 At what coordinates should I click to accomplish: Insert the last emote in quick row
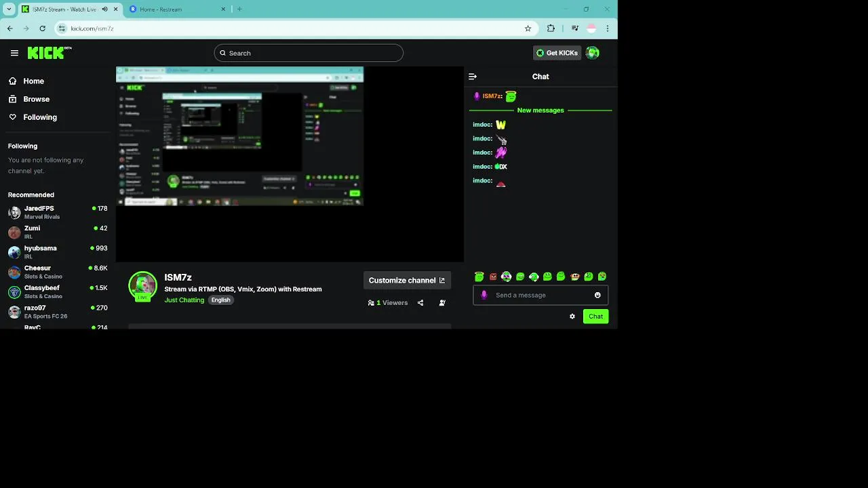tap(602, 277)
